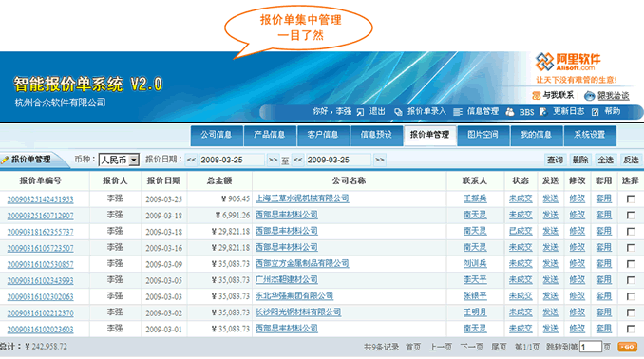This screenshot has width=644, height=359.
Task: Switch to the 系统设置 tab
Action: point(589,136)
